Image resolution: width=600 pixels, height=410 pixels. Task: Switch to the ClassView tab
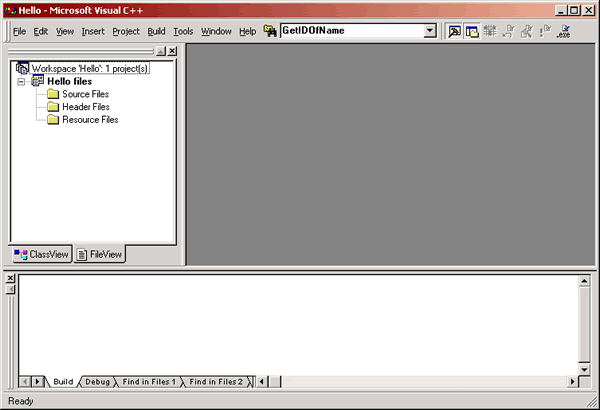click(42, 254)
